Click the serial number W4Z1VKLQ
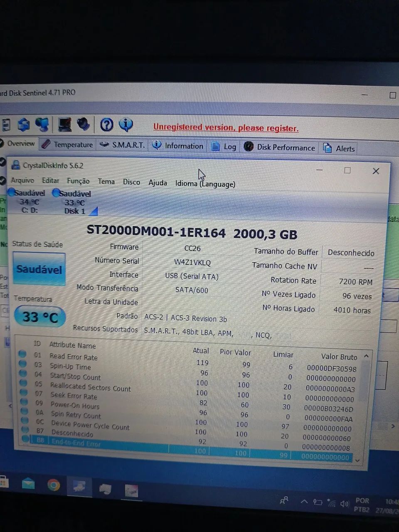Viewport: 399px width, 532px height. [x=192, y=262]
